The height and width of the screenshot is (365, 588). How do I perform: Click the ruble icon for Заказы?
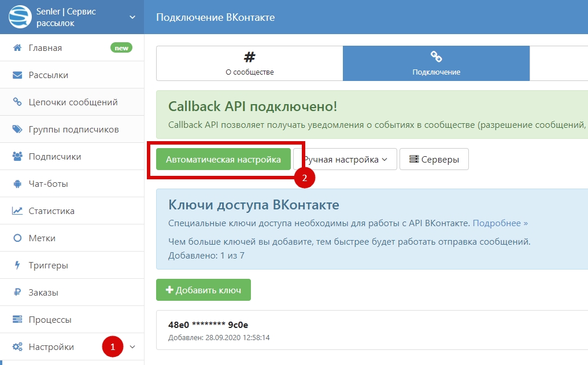(x=17, y=293)
